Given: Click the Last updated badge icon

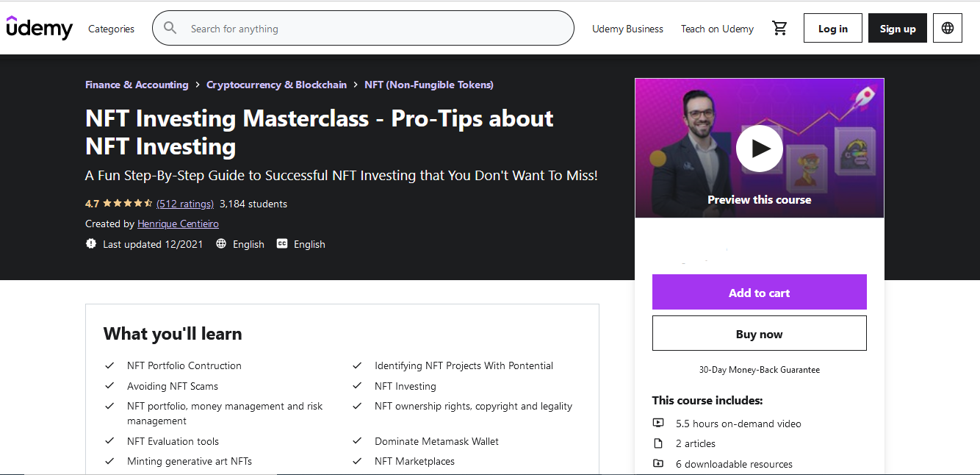Looking at the screenshot, I should [91, 243].
